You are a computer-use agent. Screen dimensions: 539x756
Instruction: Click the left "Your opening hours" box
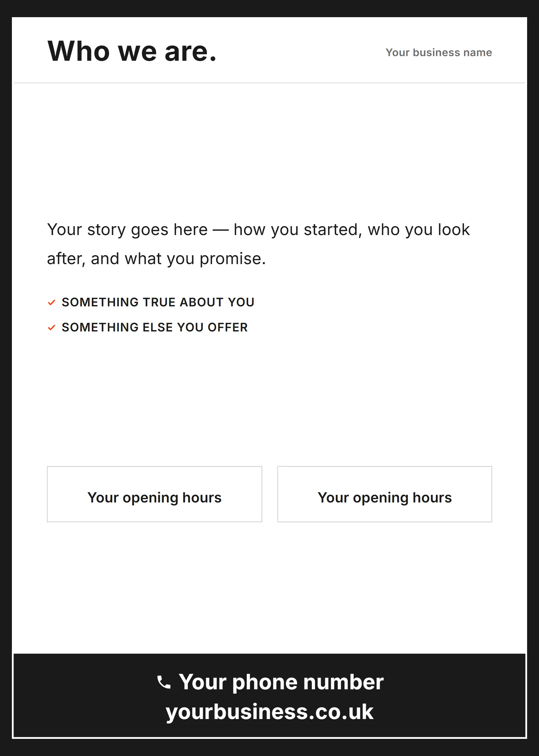point(154,494)
